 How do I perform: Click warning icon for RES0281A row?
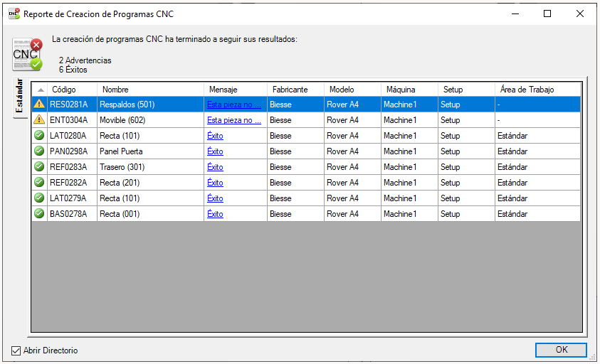click(39, 104)
